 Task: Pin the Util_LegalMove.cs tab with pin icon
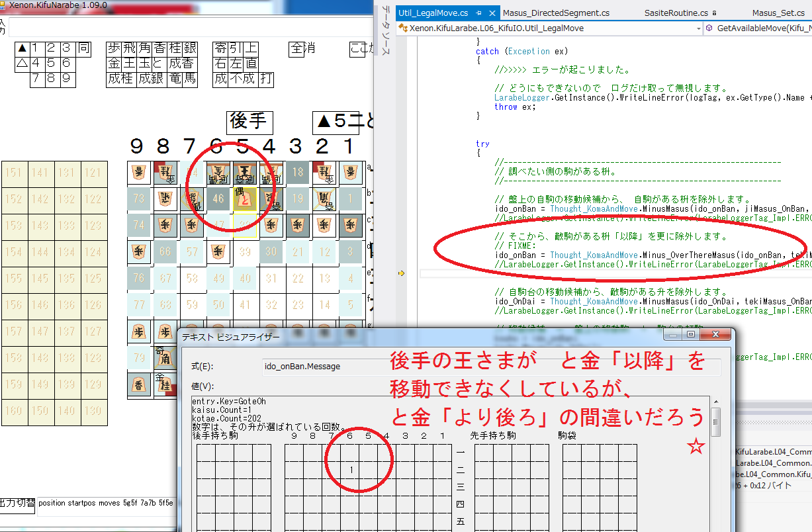(478, 13)
